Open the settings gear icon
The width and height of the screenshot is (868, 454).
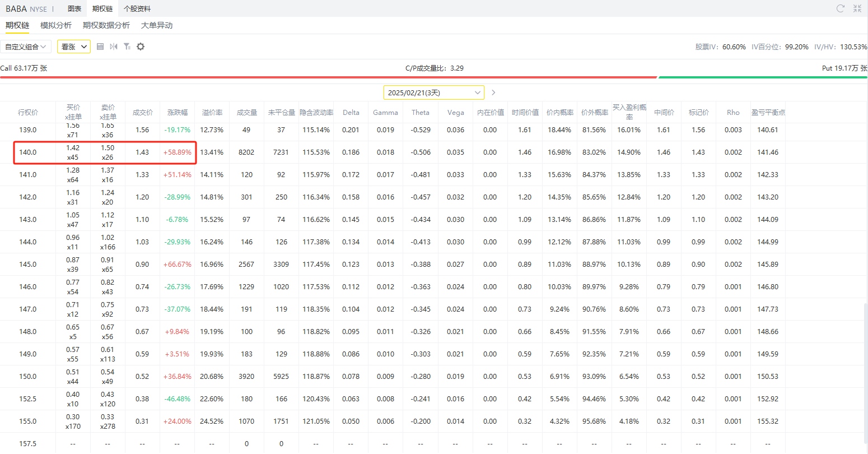(141, 47)
